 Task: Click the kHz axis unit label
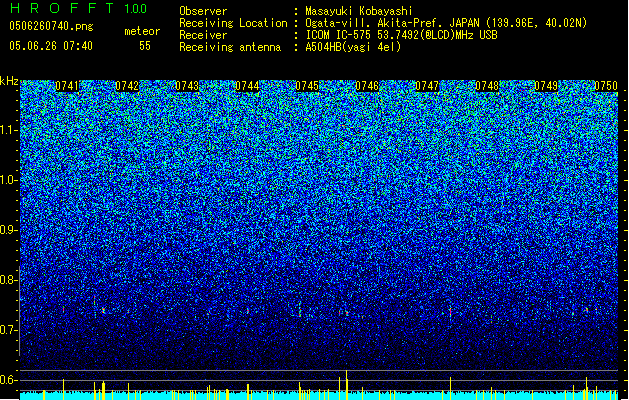9,81
